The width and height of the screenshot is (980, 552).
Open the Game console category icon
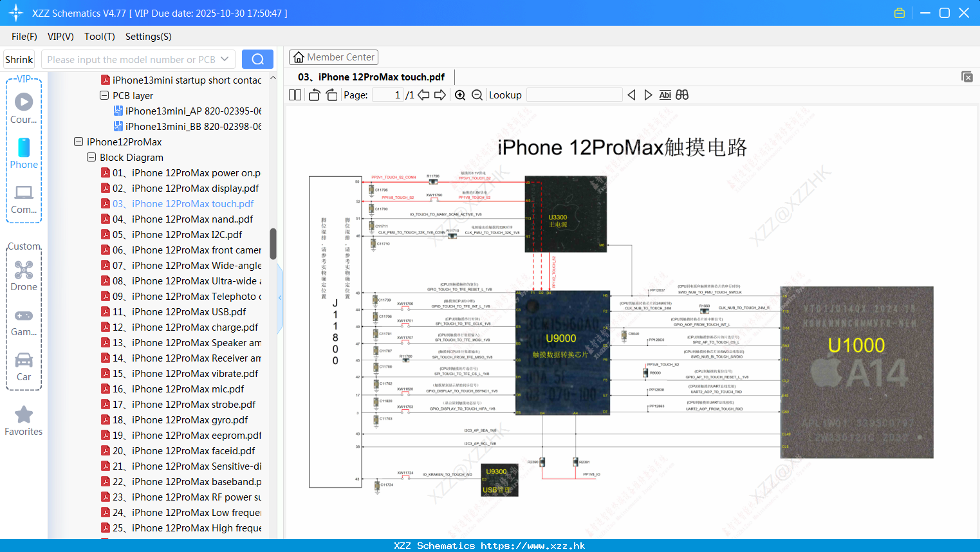click(x=24, y=322)
